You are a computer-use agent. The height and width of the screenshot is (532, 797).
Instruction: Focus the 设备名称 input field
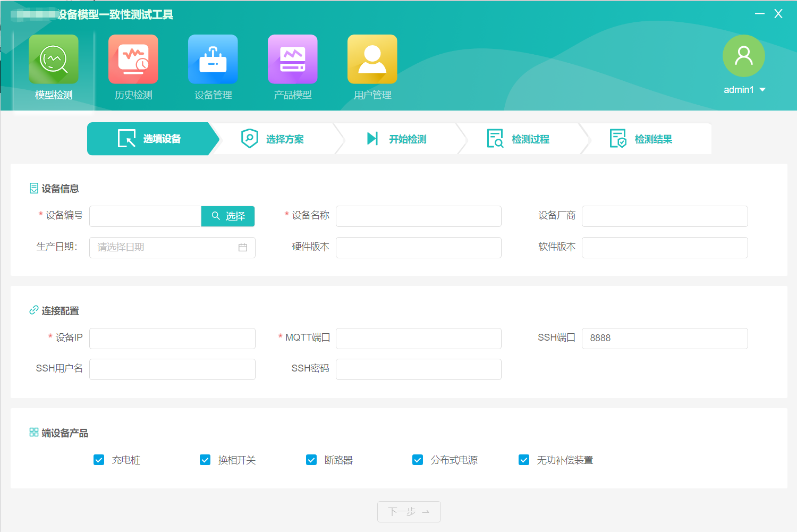pyautogui.click(x=419, y=216)
